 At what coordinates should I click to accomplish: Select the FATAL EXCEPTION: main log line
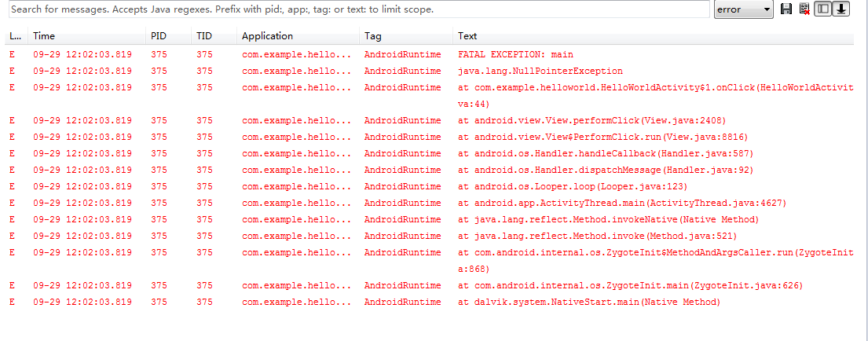[x=430, y=55]
